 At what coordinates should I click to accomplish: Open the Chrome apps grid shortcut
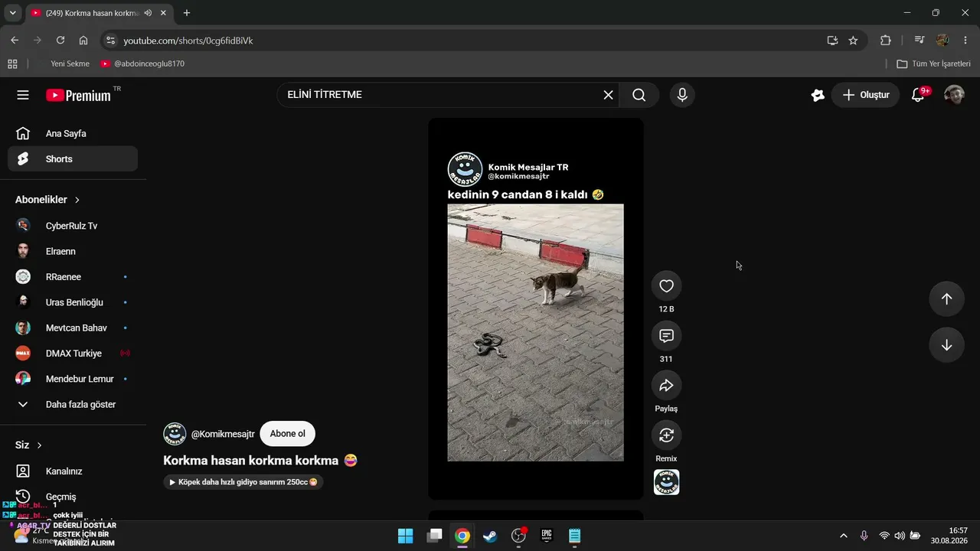12,64
